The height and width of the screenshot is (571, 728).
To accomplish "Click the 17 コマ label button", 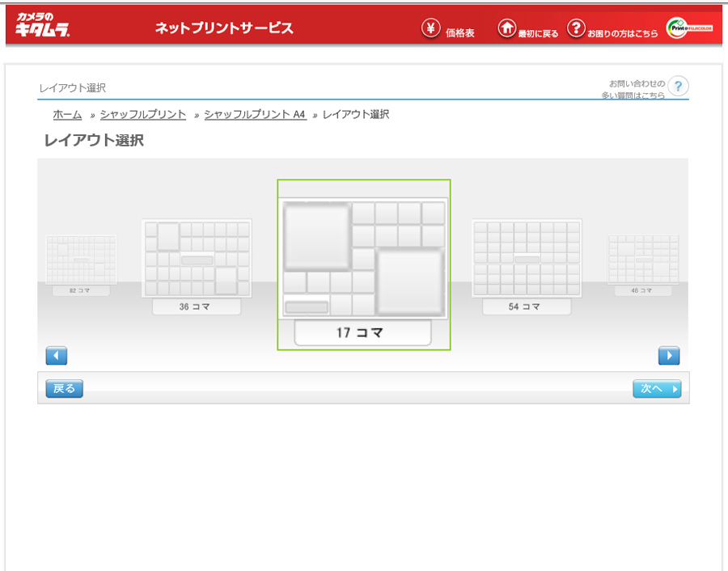I will (362, 332).
